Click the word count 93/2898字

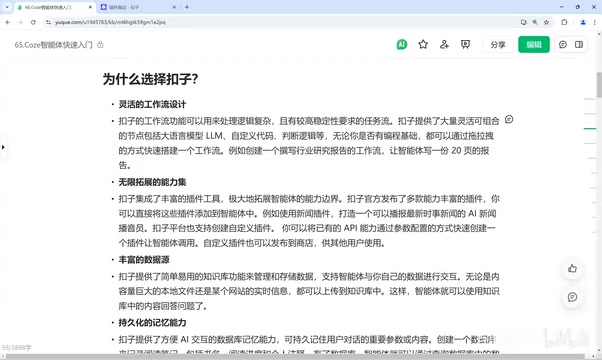pyautogui.click(x=17, y=348)
